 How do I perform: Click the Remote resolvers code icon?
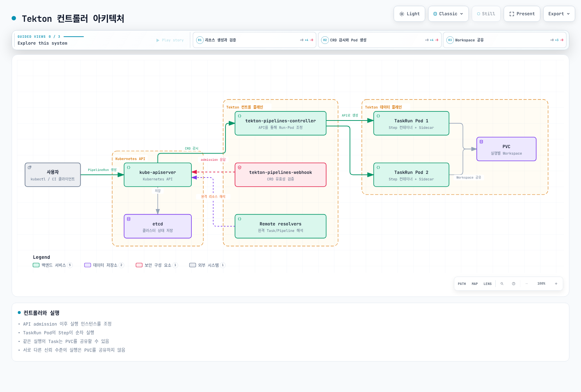240,219
